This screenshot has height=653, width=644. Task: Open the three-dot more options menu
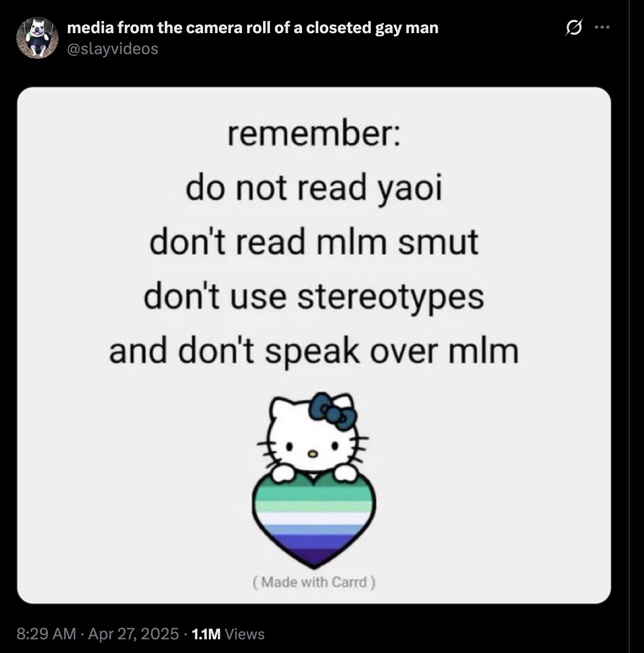click(x=602, y=27)
